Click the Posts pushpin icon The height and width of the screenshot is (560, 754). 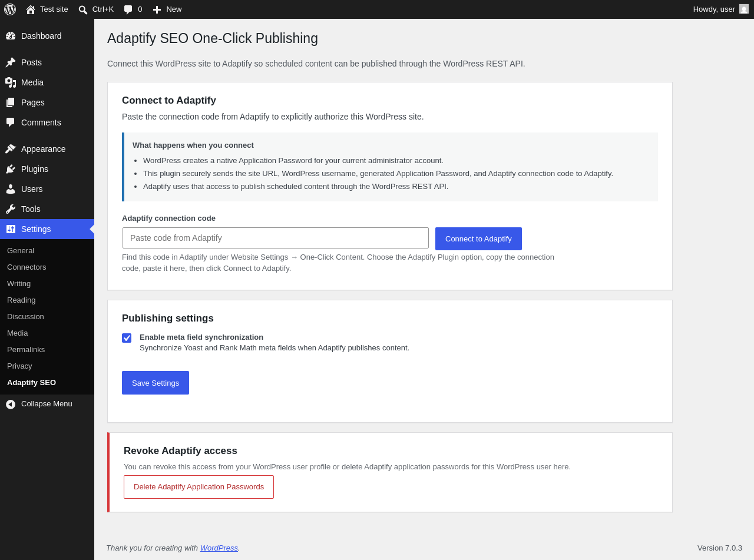pos(11,62)
